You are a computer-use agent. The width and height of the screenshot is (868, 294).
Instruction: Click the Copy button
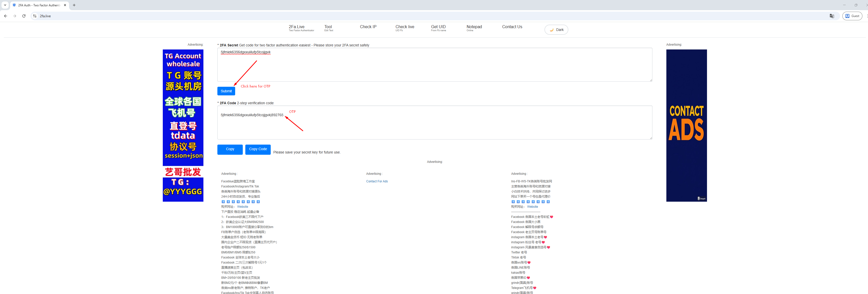coord(230,149)
